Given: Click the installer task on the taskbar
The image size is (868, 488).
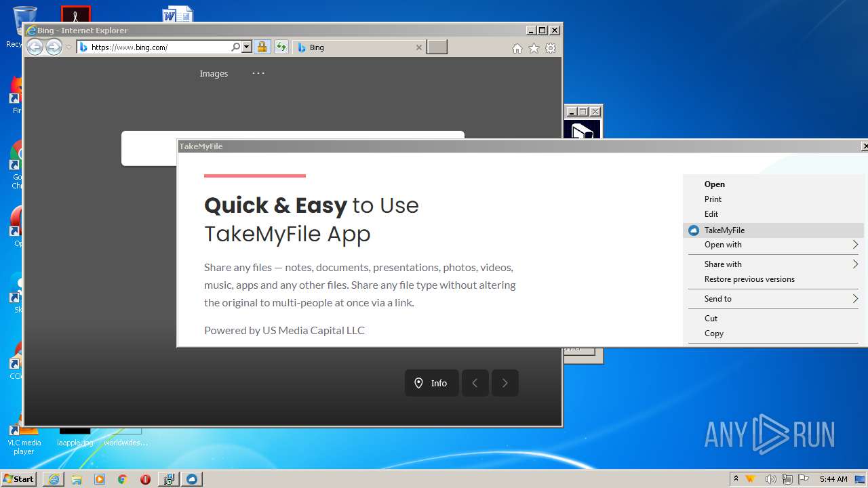Looking at the screenshot, I should (168, 479).
